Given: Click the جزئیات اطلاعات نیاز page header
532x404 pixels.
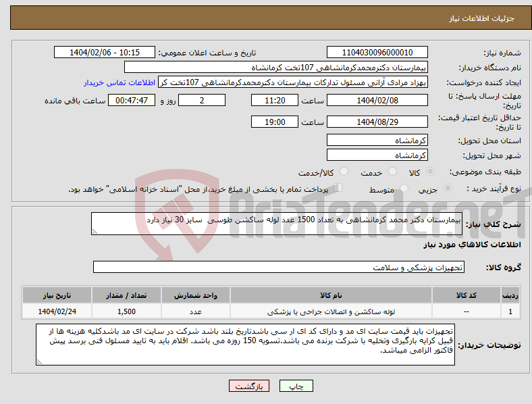Looking at the screenshot, I should (x=482, y=18).
